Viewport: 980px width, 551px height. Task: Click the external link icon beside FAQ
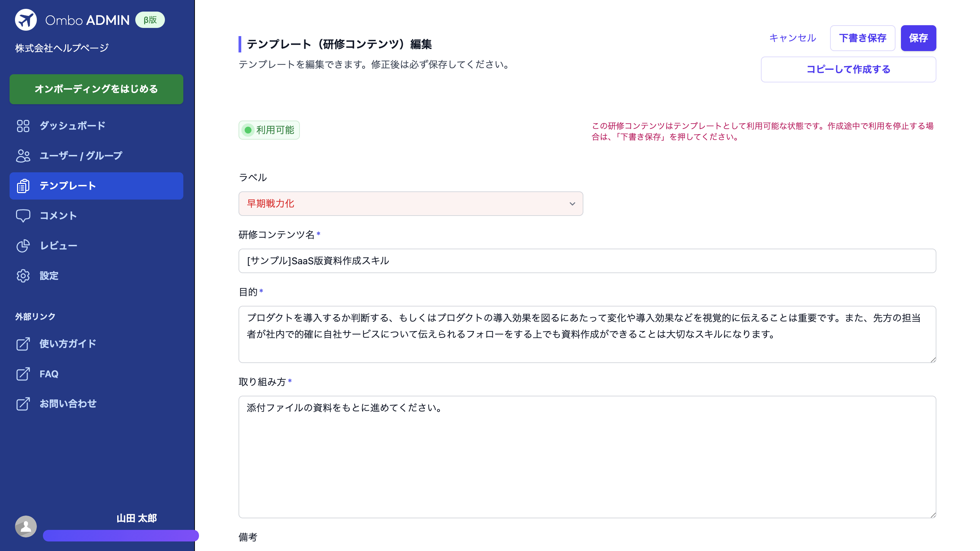pyautogui.click(x=23, y=374)
